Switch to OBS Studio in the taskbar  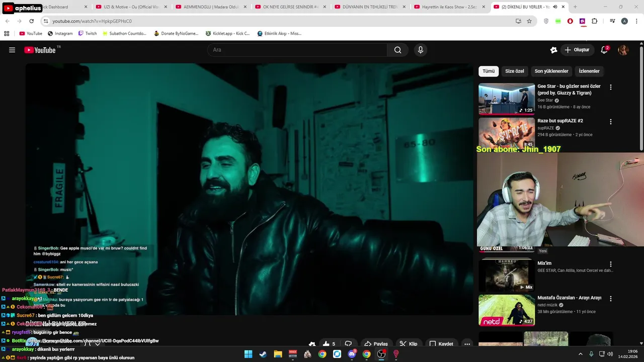(x=381, y=354)
